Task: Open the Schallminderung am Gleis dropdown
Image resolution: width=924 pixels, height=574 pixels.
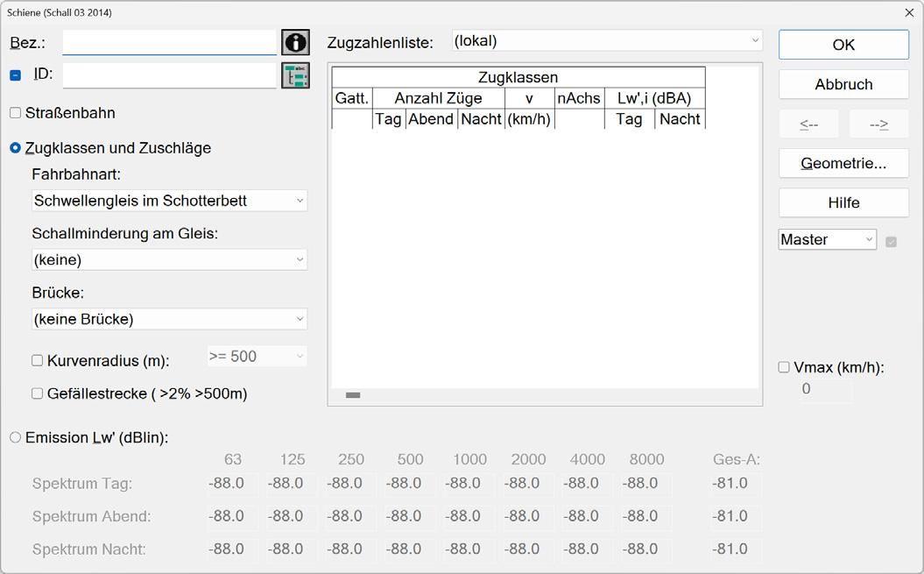Action: tap(169, 259)
